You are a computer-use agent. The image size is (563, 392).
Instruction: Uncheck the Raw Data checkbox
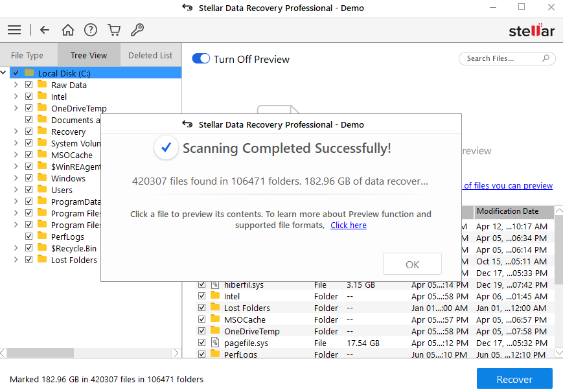tap(29, 85)
